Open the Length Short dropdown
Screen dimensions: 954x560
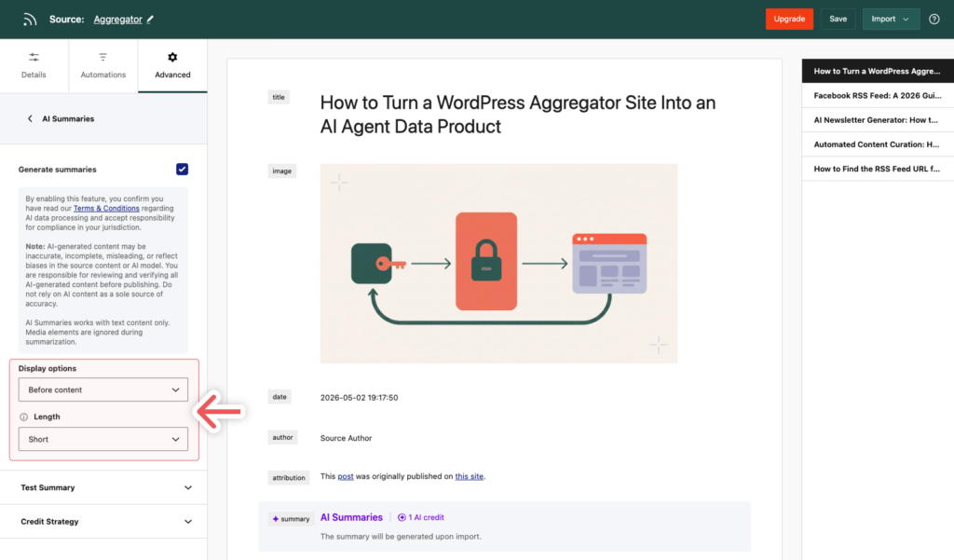103,439
